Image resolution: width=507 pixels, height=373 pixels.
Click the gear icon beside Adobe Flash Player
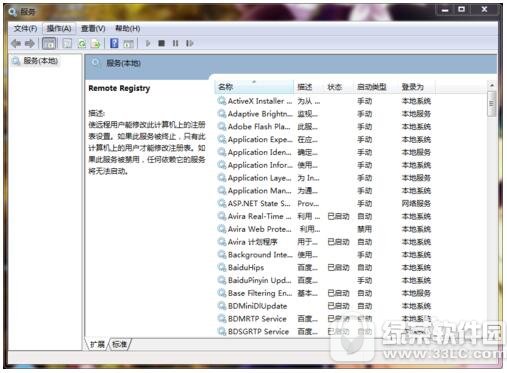pos(222,126)
